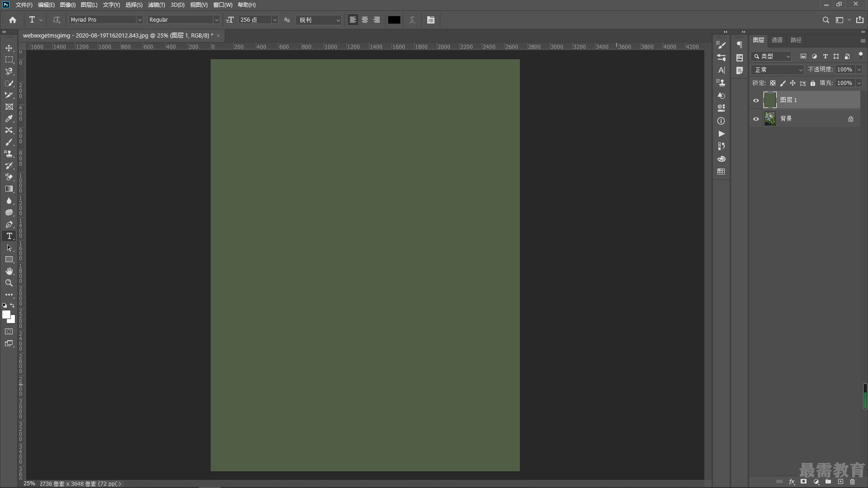
Task: Open the Share icon at top right
Action: [859, 20]
